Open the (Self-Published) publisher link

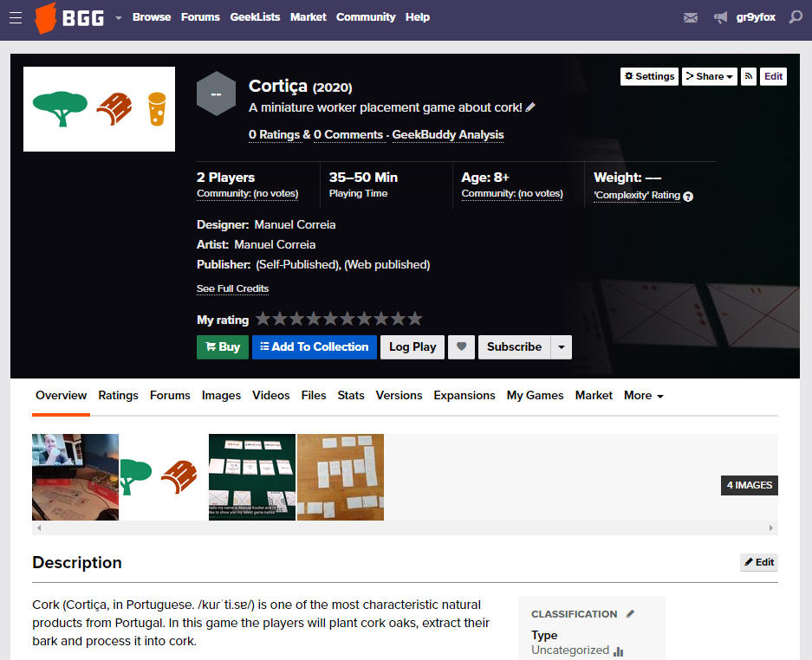pyautogui.click(x=298, y=264)
